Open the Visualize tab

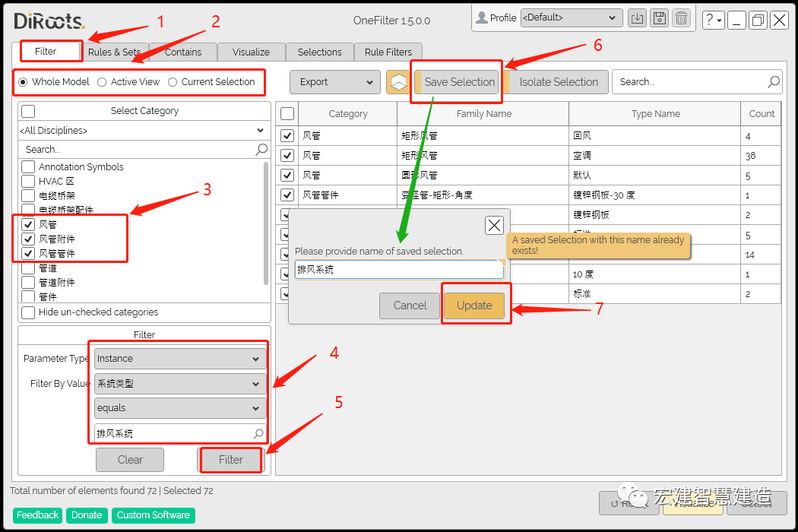click(251, 52)
